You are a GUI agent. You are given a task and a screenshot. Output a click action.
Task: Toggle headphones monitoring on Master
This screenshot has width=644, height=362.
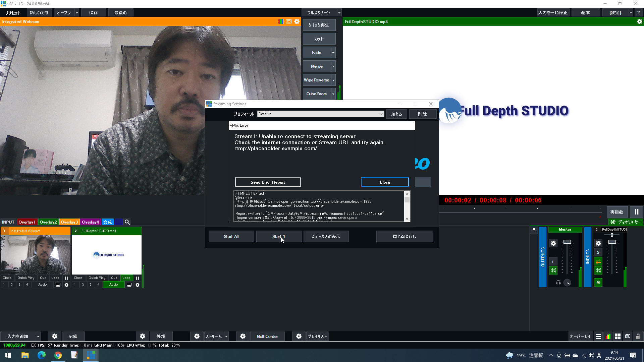click(558, 283)
